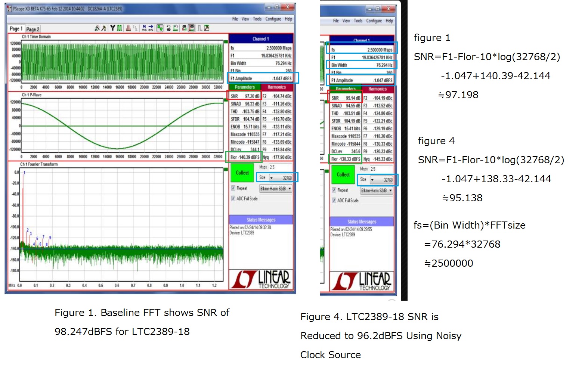This screenshot has height=372, width=588.
Task: Click 'Maxcode 116535' in the left window
Action: click(245, 134)
